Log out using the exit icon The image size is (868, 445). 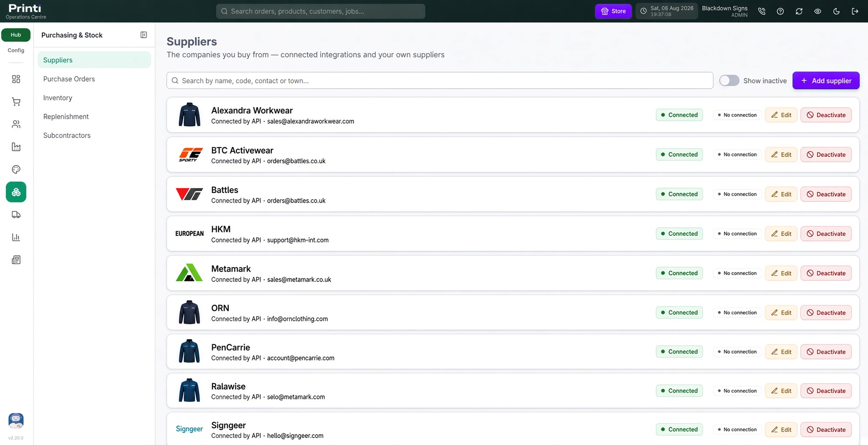pos(855,11)
